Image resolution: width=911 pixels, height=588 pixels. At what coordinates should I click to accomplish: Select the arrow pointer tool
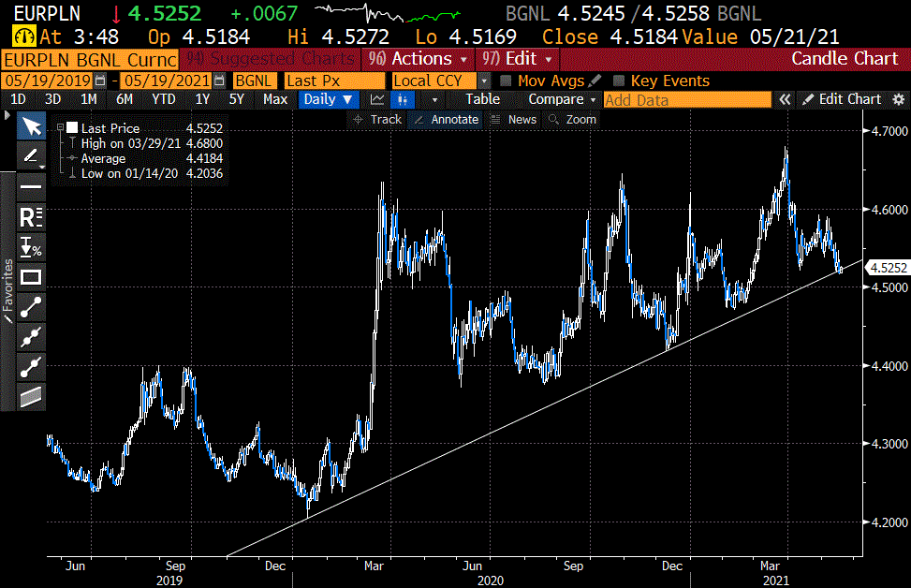pos(31,126)
